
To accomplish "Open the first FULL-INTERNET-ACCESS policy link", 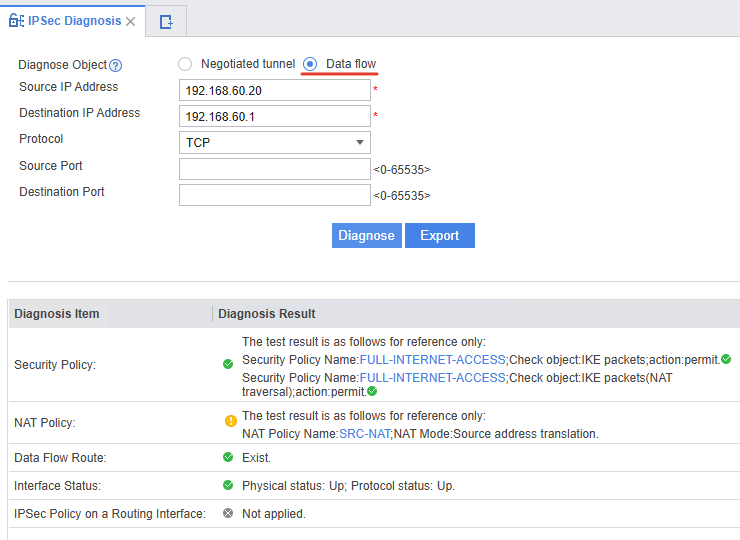I will (432, 359).
